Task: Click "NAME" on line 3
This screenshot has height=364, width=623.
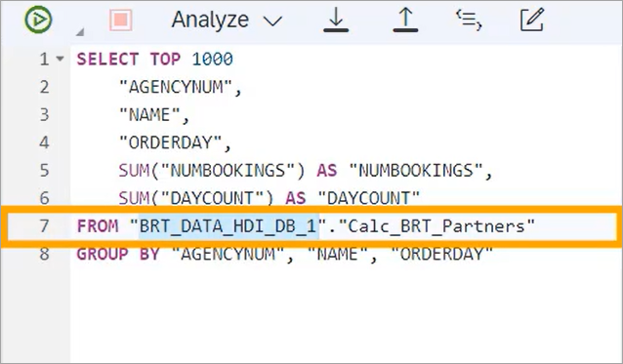Action: coord(149,115)
